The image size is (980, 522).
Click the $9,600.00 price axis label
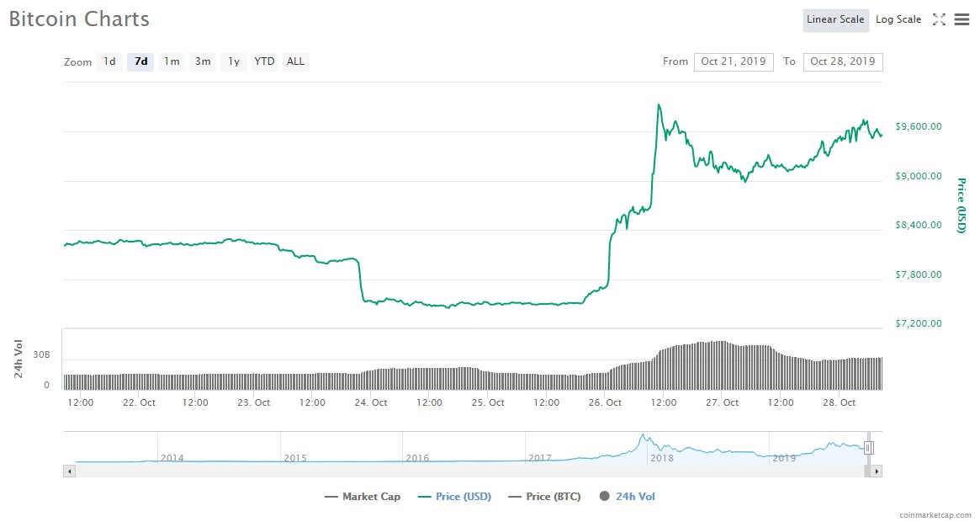point(918,126)
